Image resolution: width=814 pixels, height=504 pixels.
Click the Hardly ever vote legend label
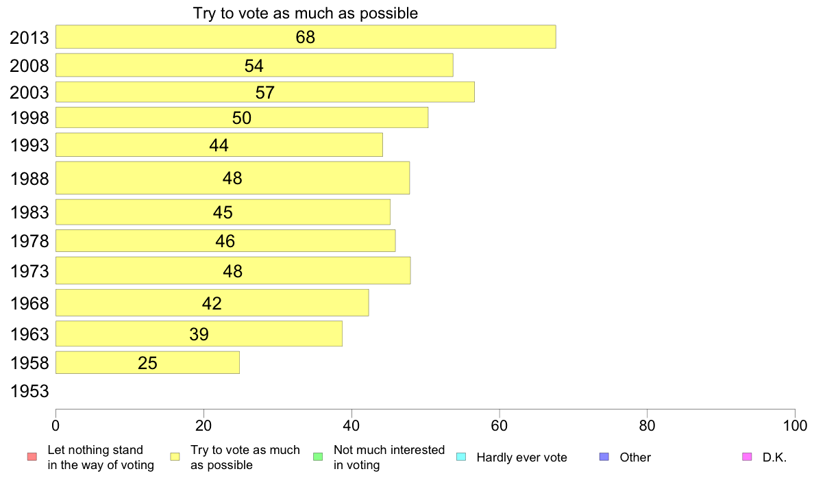coord(521,457)
